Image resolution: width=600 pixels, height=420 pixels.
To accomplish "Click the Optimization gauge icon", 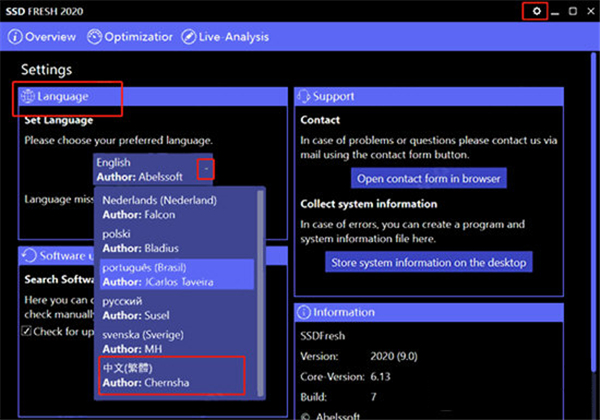I will [x=95, y=37].
